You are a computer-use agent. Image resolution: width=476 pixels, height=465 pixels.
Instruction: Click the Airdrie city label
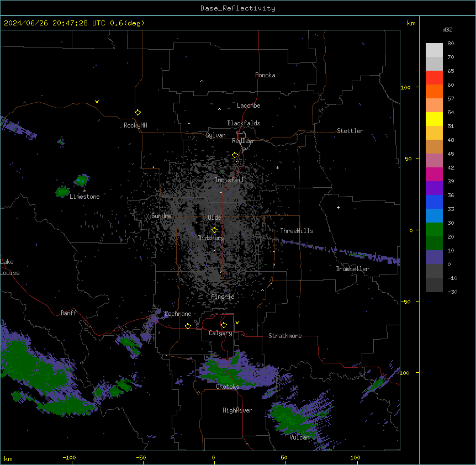click(223, 297)
